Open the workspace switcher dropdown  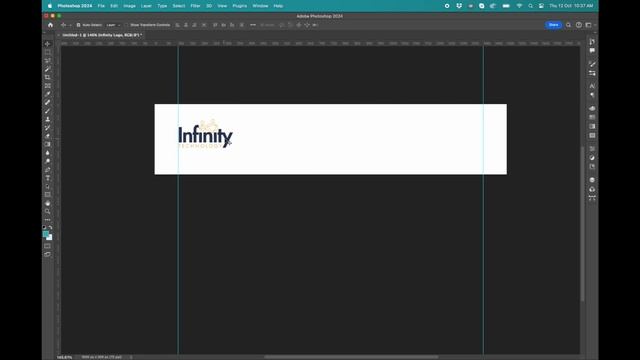coord(590,25)
